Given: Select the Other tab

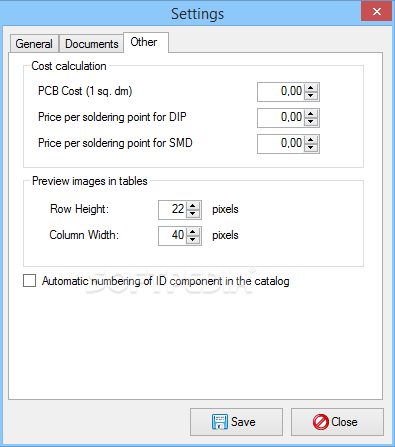Looking at the screenshot, I should [146, 42].
